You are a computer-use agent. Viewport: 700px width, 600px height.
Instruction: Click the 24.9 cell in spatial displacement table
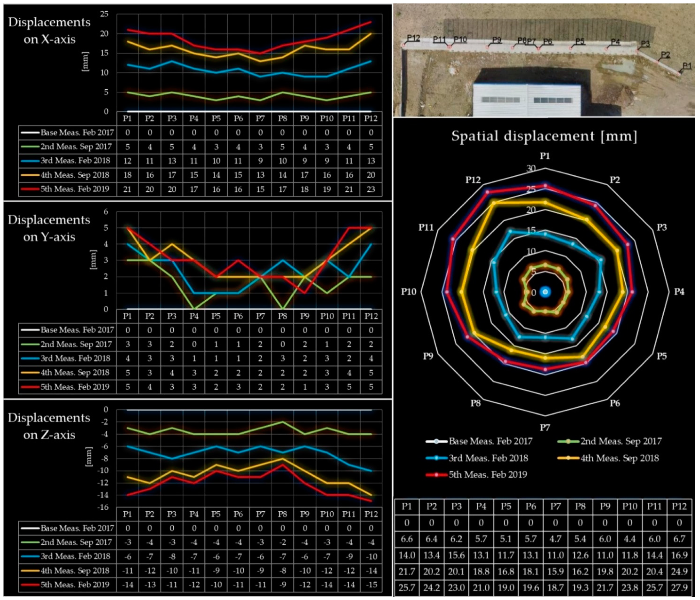pos(679,572)
